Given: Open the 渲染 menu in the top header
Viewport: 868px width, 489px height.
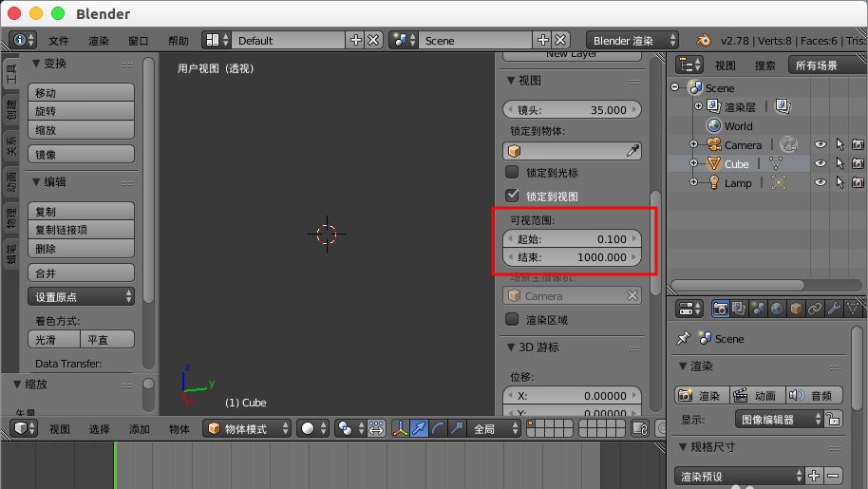Looking at the screenshot, I should [99, 41].
